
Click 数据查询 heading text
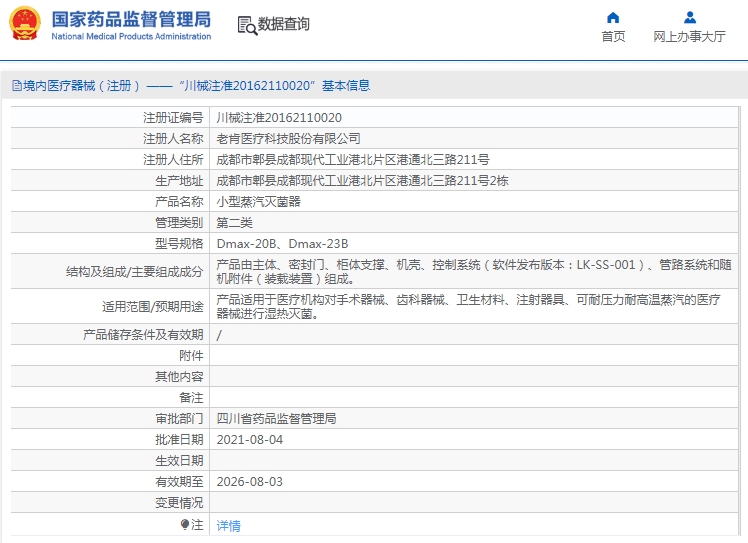click(x=284, y=24)
